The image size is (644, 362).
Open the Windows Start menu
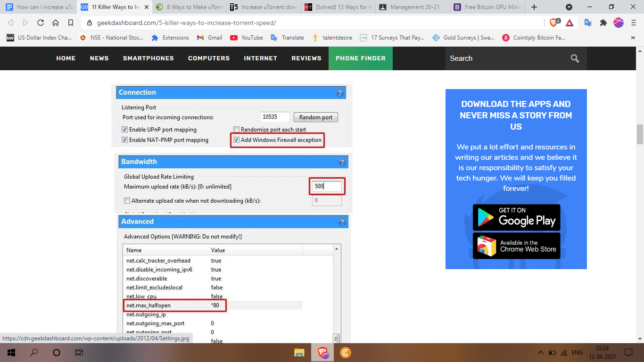[x=11, y=353]
